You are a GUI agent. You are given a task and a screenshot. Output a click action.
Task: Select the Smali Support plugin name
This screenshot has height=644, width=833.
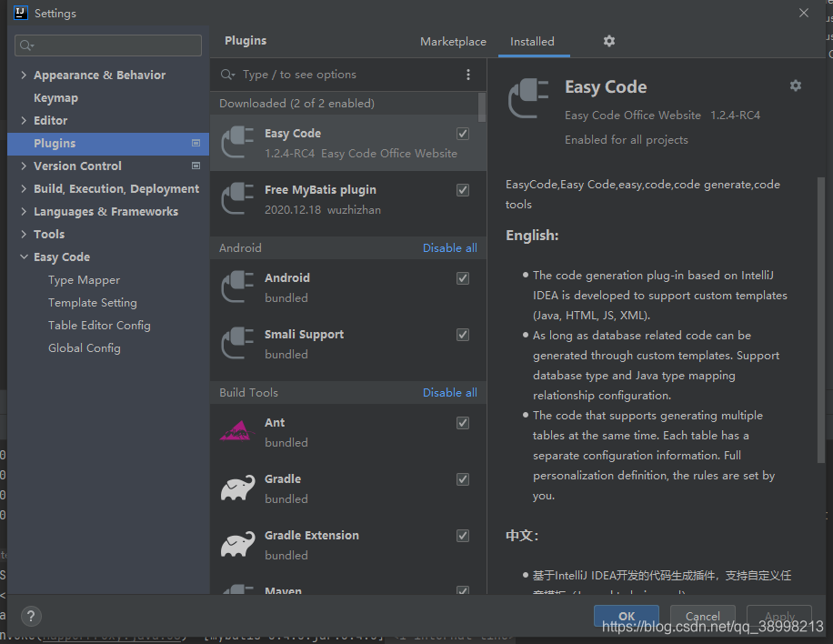click(304, 334)
